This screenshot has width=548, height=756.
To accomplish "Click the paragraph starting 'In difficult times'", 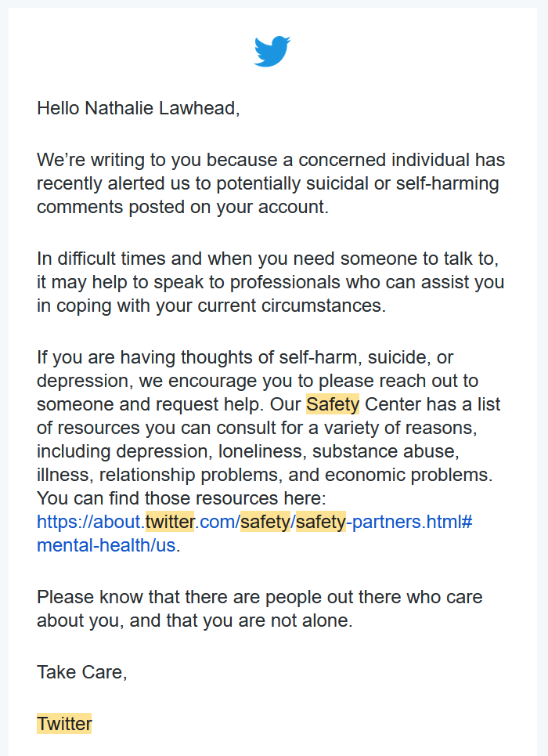I will [270, 281].
